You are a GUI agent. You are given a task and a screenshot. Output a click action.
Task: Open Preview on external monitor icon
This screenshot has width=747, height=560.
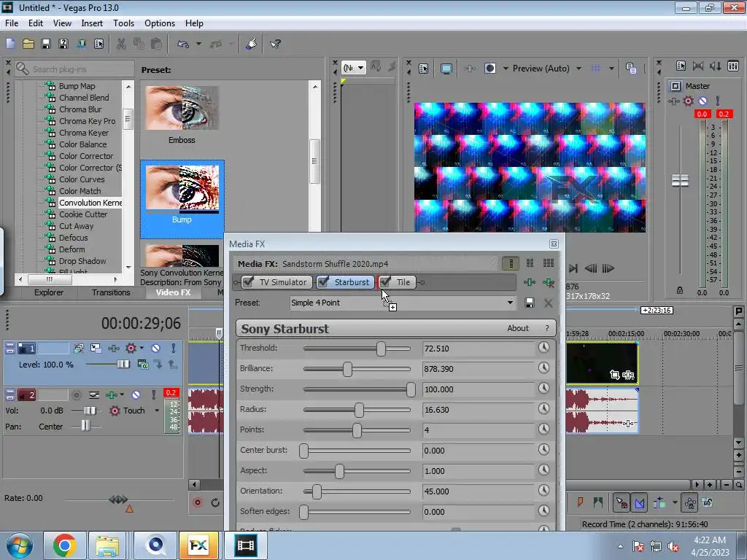(x=446, y=69)
